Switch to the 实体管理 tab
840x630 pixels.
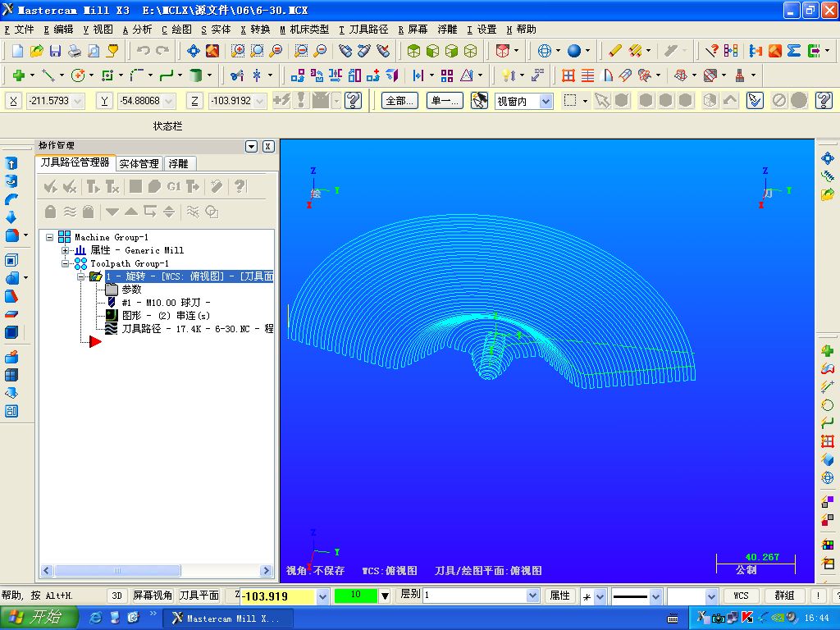(x=139, y=163)
